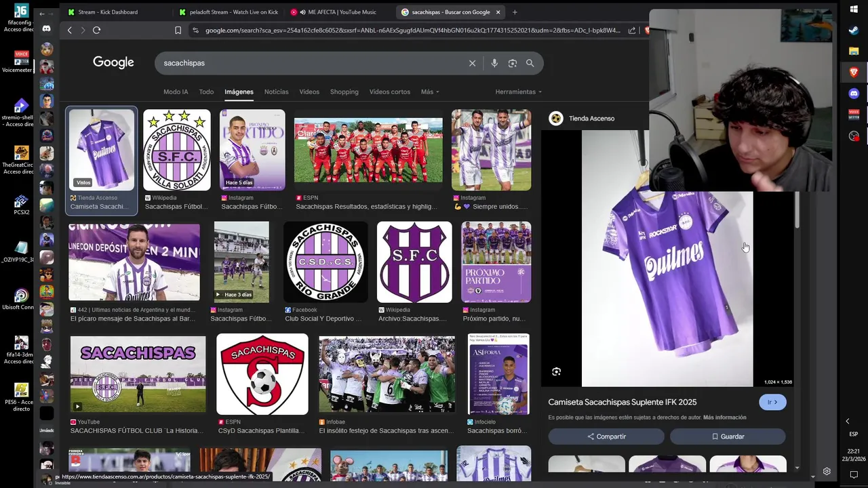Select the Shopping search tab
Viewport: 868px width, 488px height.
click(344, 91)
